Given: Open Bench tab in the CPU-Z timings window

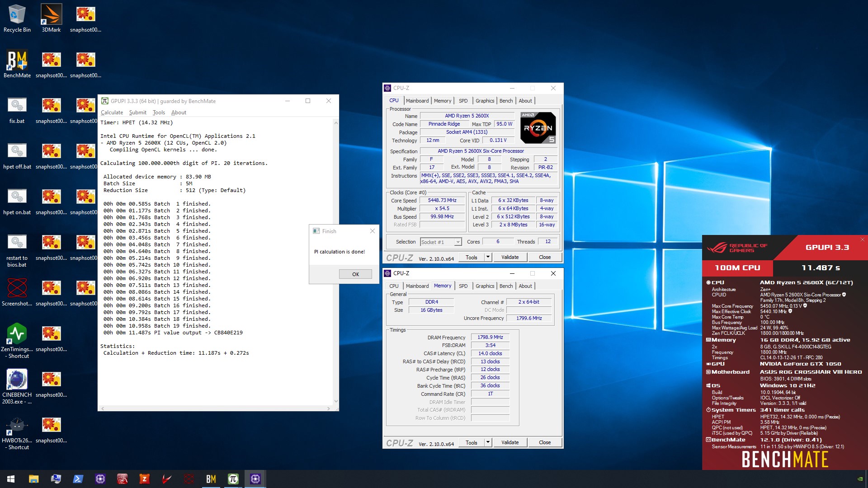Looking at the screenshot, I should [x=506, y=286].
